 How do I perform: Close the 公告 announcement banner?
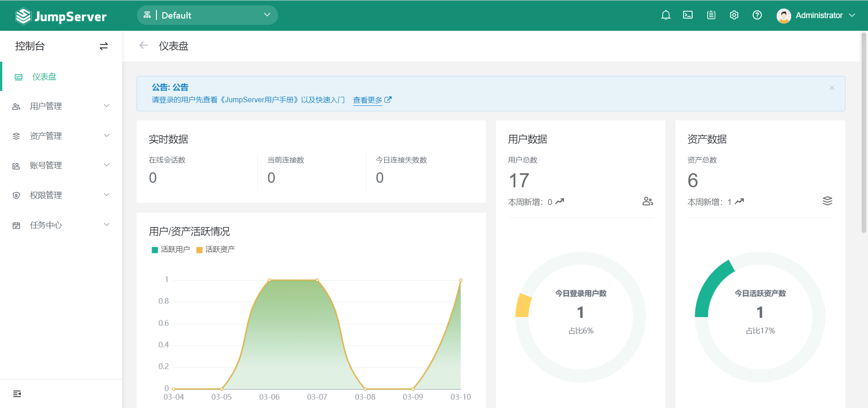(x=832, y=88)
